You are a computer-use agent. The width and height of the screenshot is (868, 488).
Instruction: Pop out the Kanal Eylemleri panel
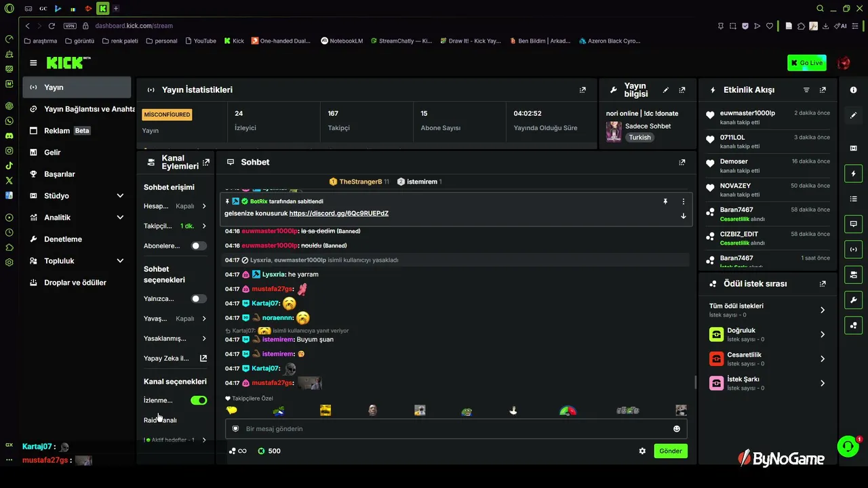pos(206,162)
